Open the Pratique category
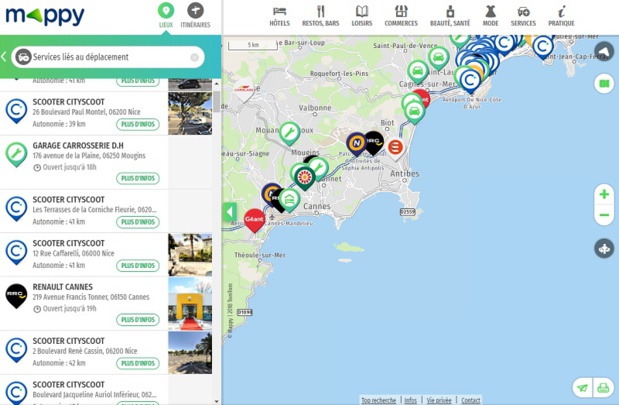 coord(561,16)
